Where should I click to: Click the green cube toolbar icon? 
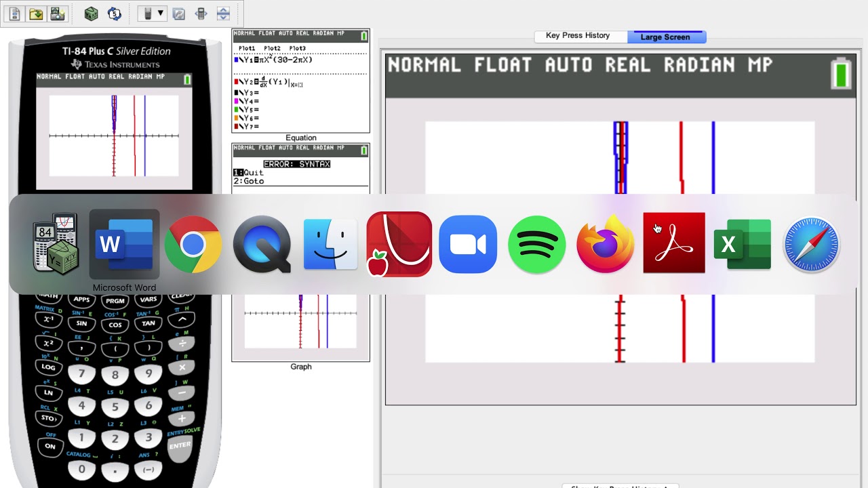point(92,14)
